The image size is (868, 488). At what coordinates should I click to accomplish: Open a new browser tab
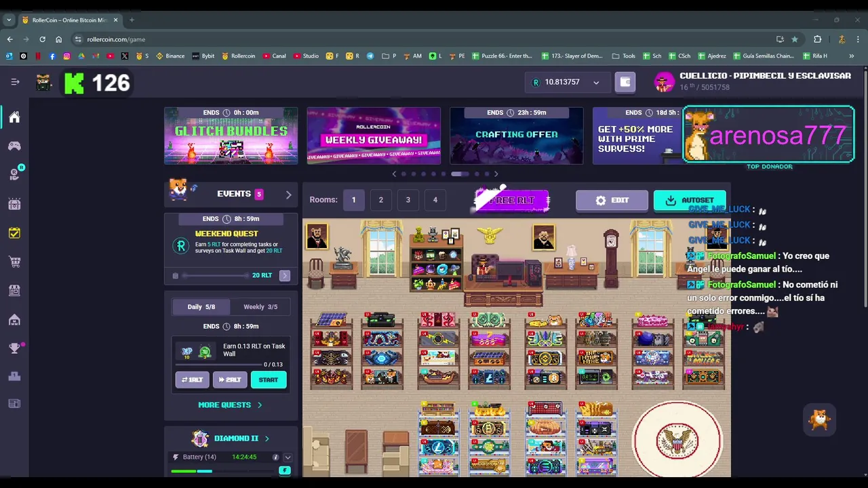coord(132,20)
